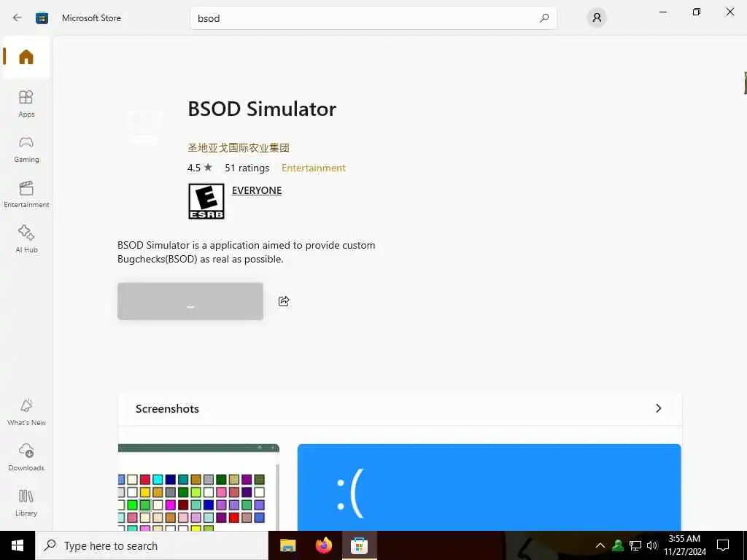Open File Explorer from the taskbar
Viewport: 747px width, 560px height.
tap(287, 545)
